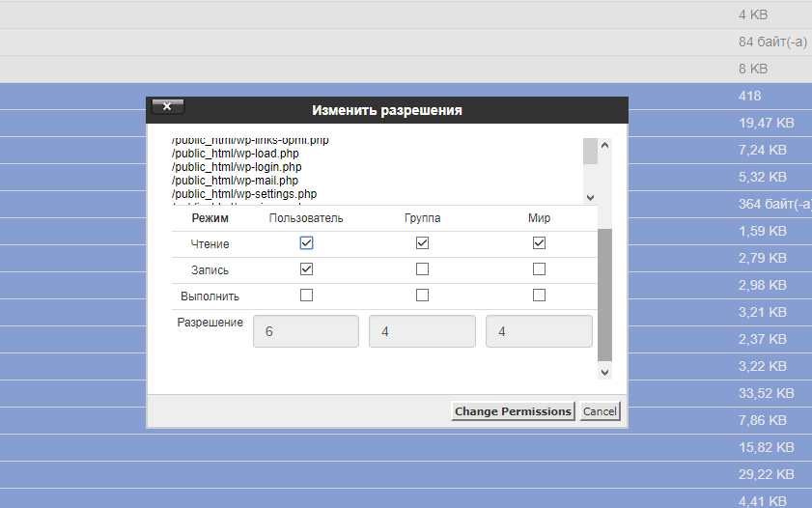Enable Запись permission for Группа
The width and height of the screenshot is (812, 508).
[x=422, y=269]
